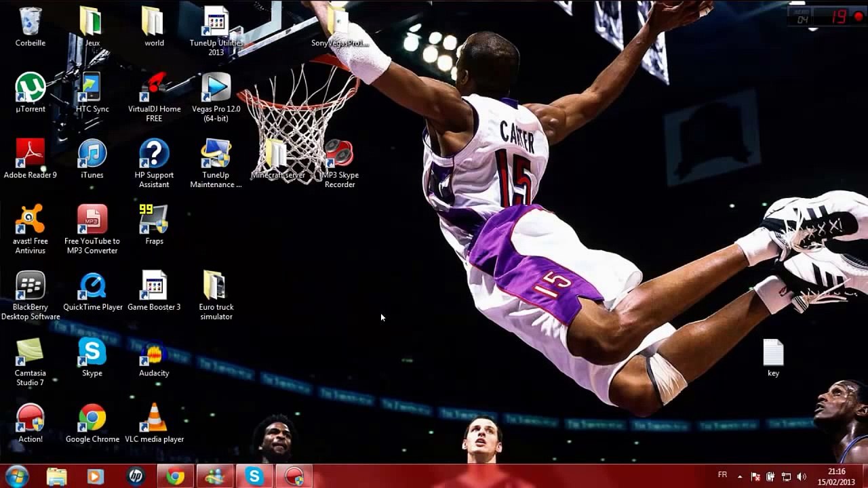
Task: Switch to Skype in the taskbar
Action: click(x=254, y=476)
